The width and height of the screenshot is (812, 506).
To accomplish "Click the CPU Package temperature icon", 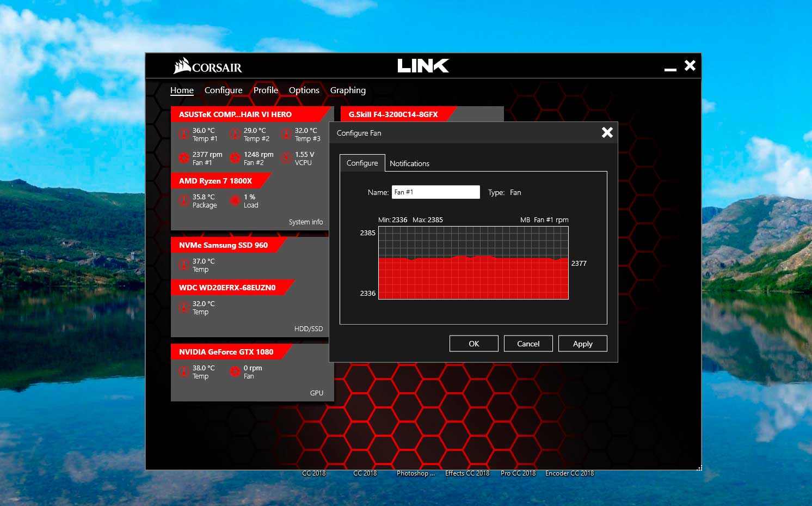I will pyautogui.click(x=184, y=200).
